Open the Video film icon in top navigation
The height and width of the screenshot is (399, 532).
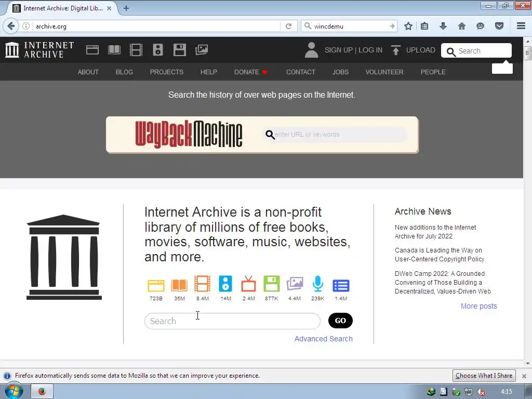(x=136, y=50)
